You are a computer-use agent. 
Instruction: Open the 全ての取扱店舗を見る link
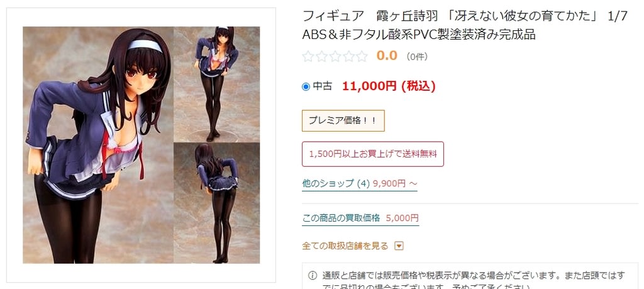(345, 246)
